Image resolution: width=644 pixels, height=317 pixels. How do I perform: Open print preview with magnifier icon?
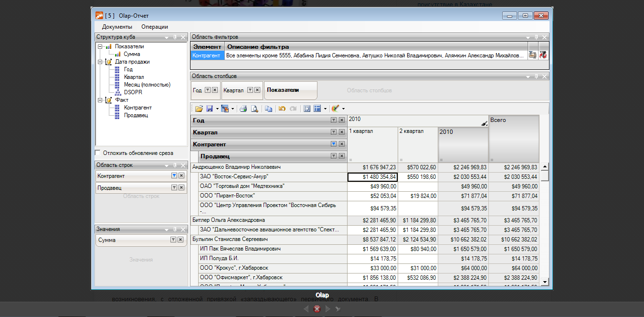(254, 109)
